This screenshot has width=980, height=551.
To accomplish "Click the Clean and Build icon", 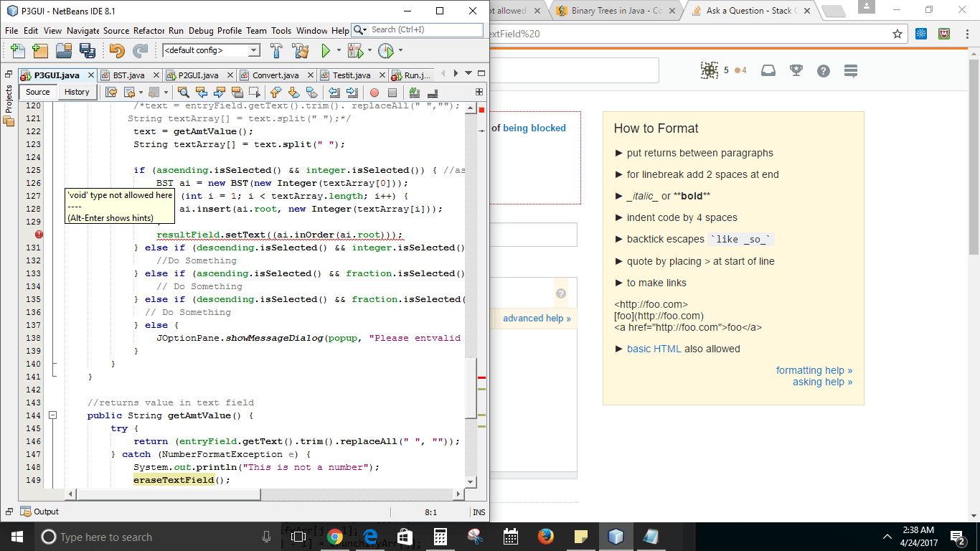I will (x=299, y=50).
